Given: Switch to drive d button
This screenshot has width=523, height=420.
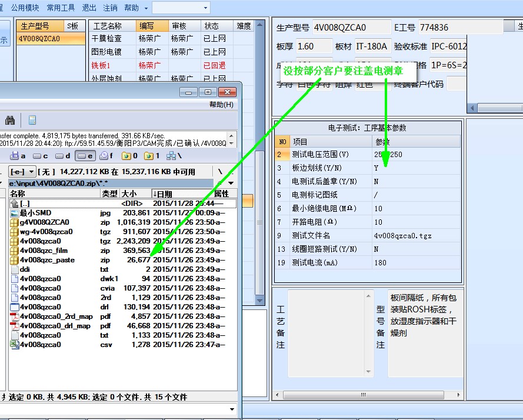Looking at the screenshot, I should (x=63, y=156).
